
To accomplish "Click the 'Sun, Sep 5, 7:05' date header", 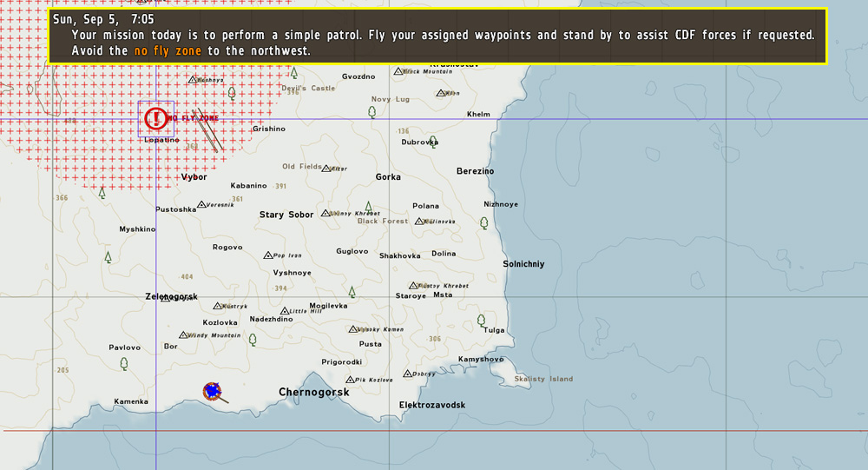I will (103, 19).
